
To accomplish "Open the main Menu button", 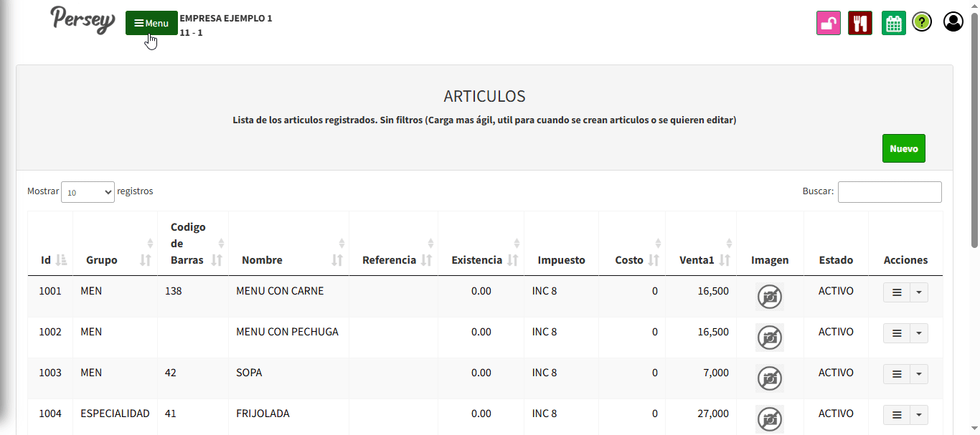I will point(151,23).
